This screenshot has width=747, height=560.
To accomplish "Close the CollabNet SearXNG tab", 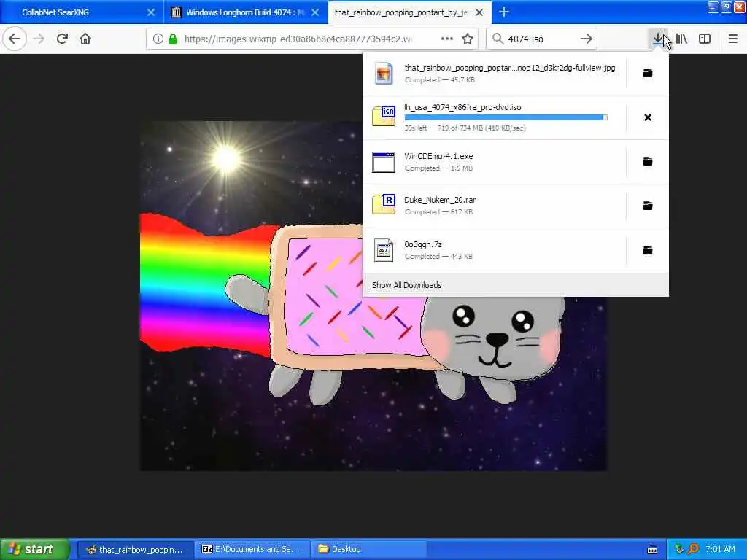I will [151, 12].
